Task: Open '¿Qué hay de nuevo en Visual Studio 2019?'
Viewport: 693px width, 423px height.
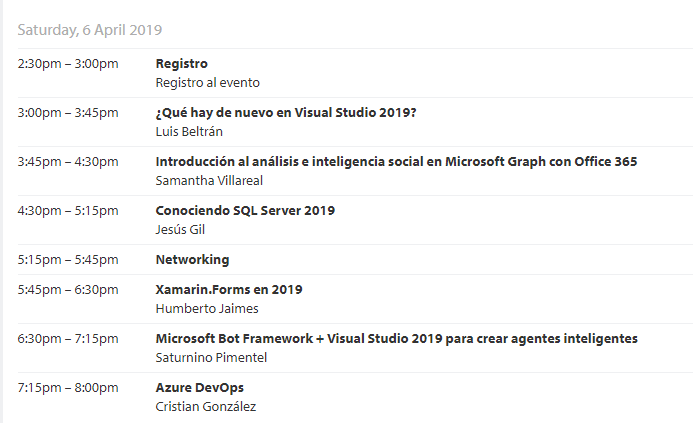Action: 286,113
